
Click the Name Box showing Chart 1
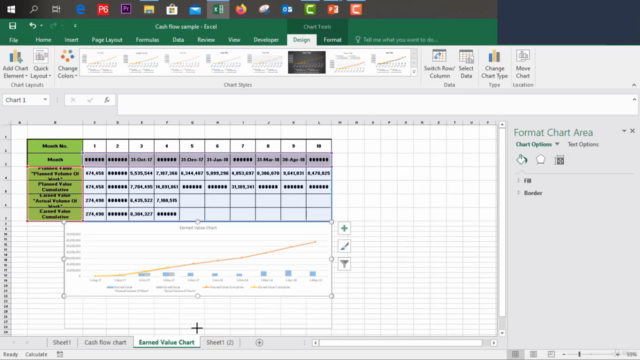pyautogui.click(x=22, y=100)
